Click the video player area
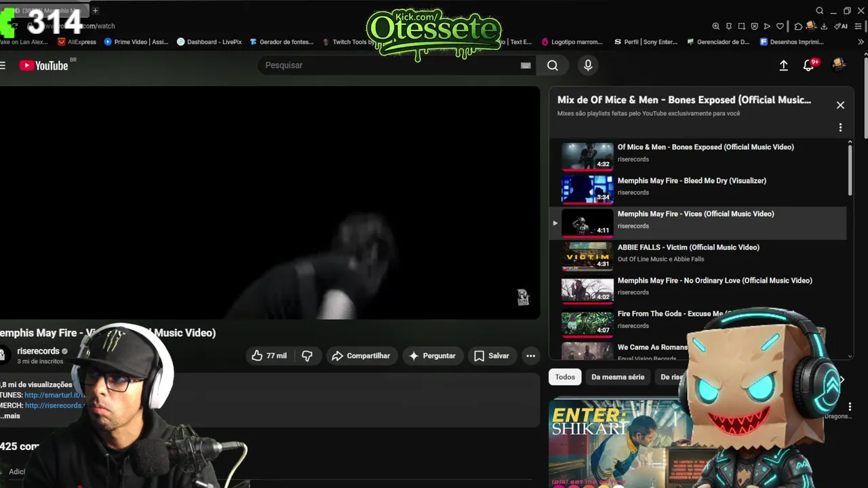The width and height of the screenshot is (868, 488). click(269, 202)
